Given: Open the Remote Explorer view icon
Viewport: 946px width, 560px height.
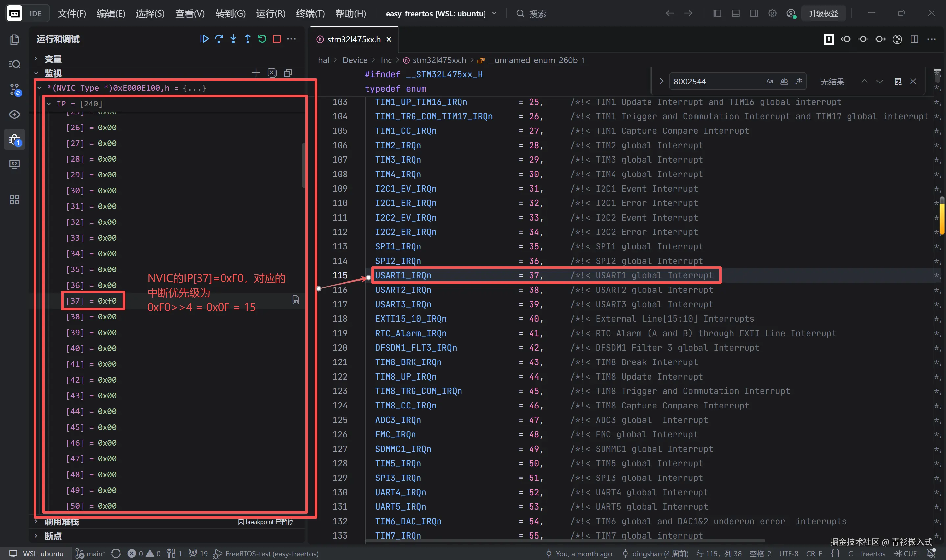Looking at the screenshot, I should [14, 164].
